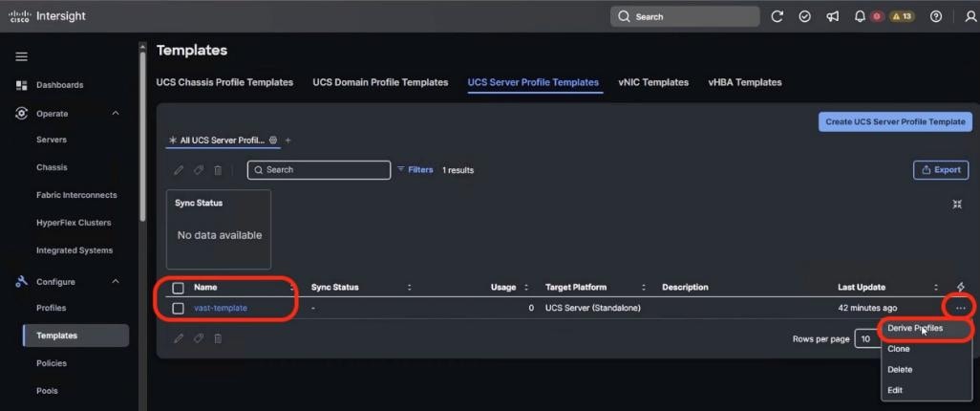Click the table Search input field
The width and height of the screenshot is (980, 411).
(319, 169)
